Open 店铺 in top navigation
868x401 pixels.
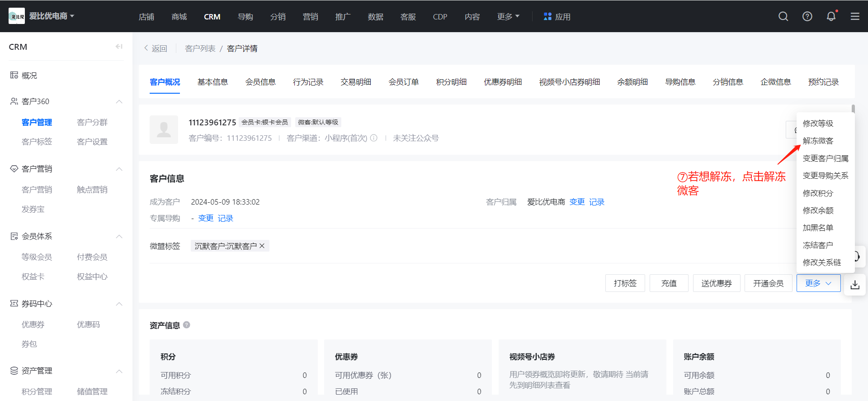pyautogui.click(x=146, y=17)
